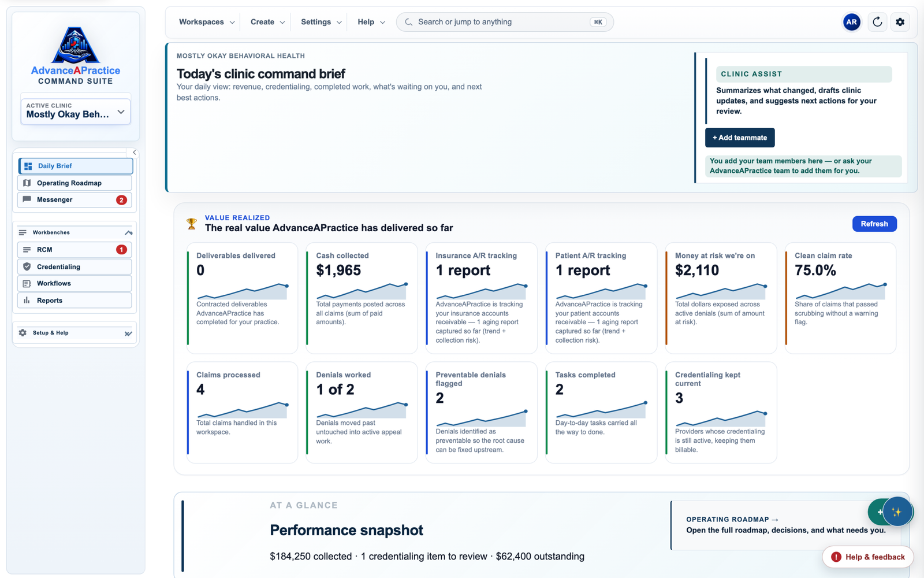This screenshot has width=924, height=578.
Task: Click the Operating Roadmap map icon
Action: coord(27,183)
